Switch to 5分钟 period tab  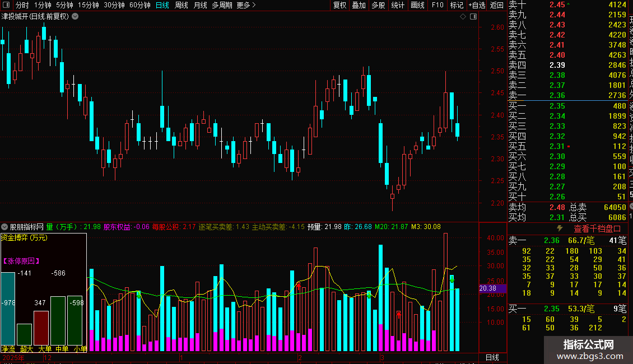pos(64,5)
